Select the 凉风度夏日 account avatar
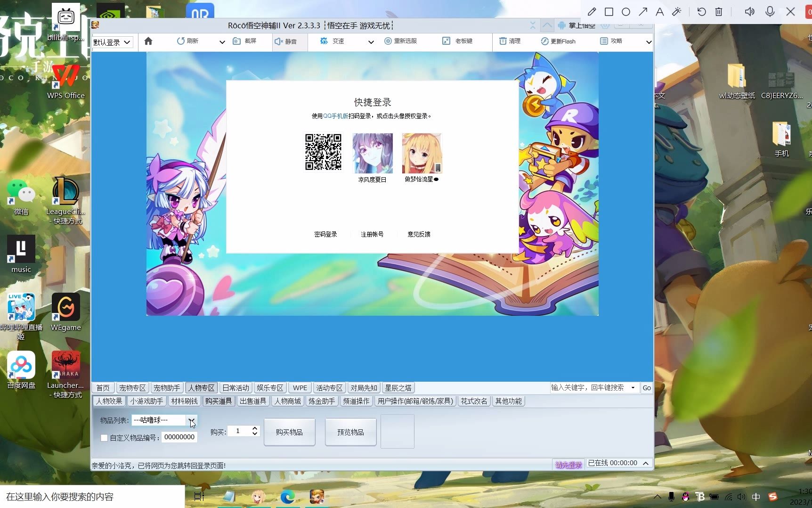The image size is (812, 508). pyautogui.click(x=373, y=153)
